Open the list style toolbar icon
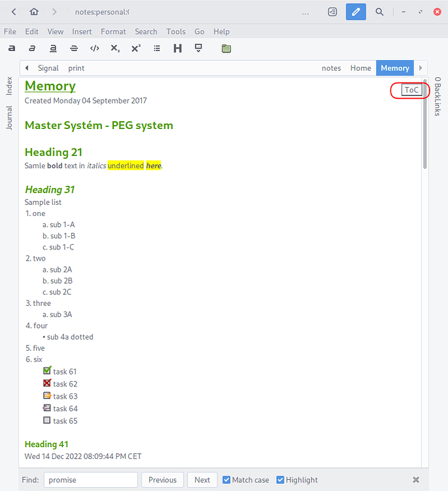The width and height of the screenshot is (448, 491). pos(157,48)
